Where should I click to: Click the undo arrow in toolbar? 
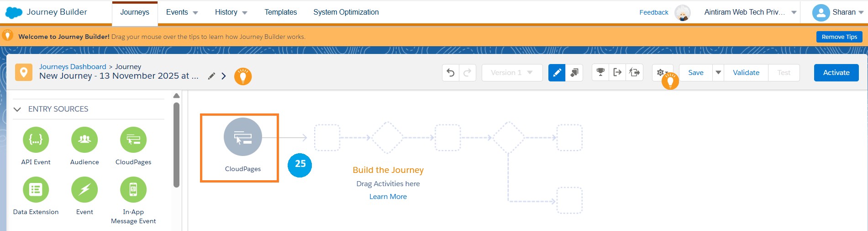tap(451, 73)
